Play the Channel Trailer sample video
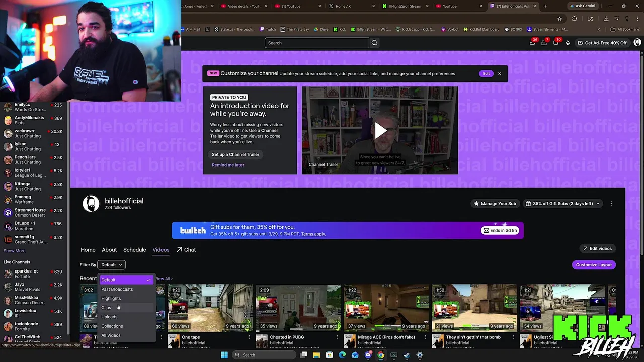 point(380,131)
